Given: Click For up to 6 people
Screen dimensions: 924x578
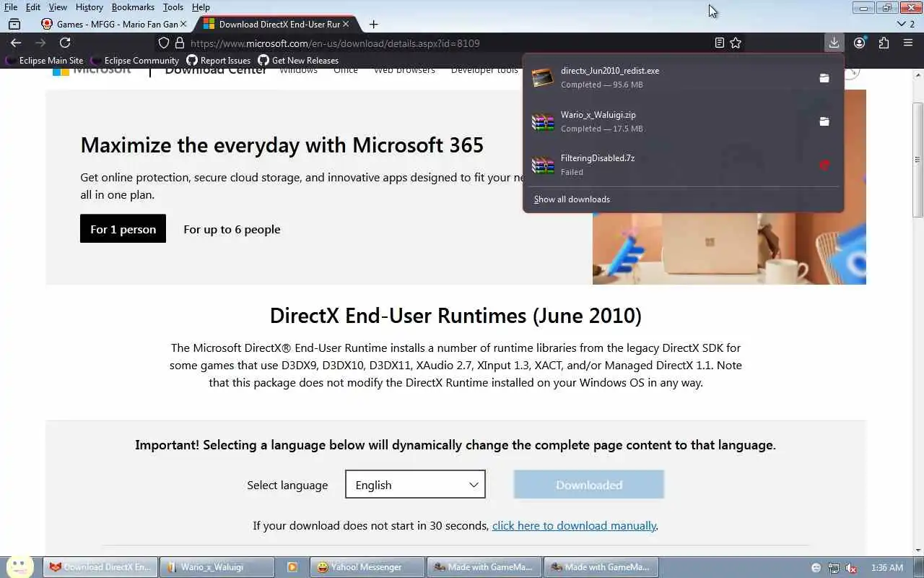Looking at the screenshot, I should [x=232, y=229].
